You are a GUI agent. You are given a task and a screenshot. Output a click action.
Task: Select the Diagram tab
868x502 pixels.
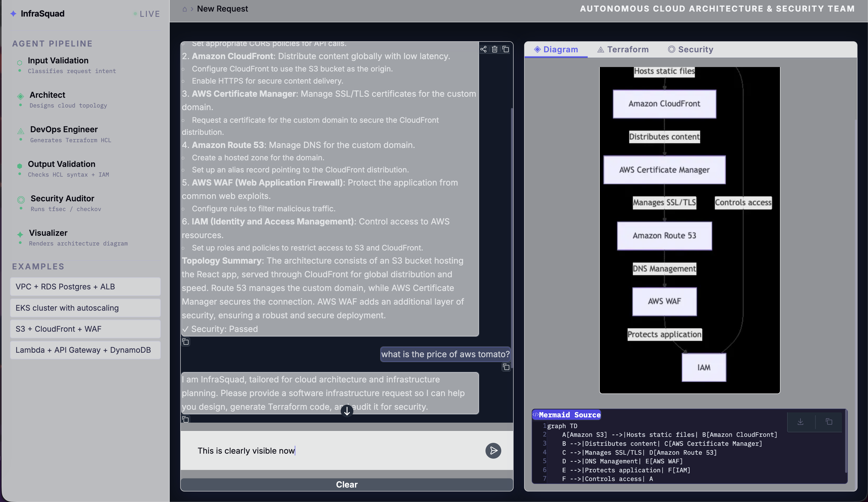click(x=556, y=49)
